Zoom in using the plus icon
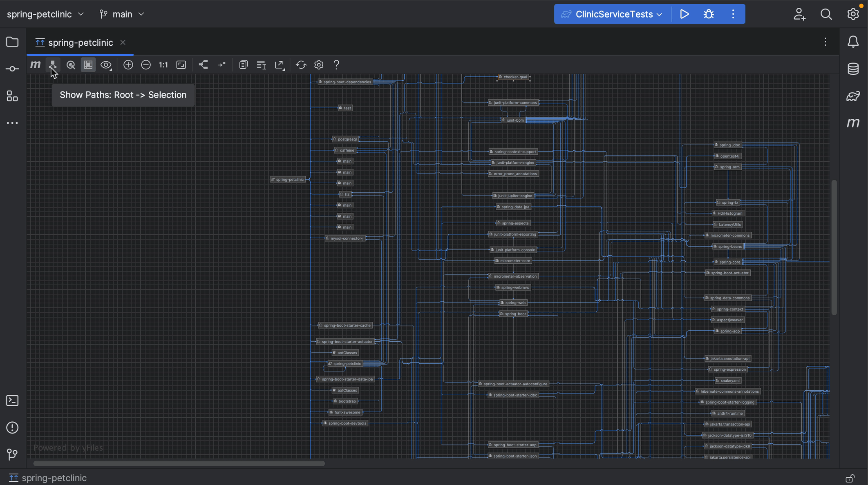Image resolution: width=868 pixels, height=485 pixels. pyautogui.click(x=128, y=65)
